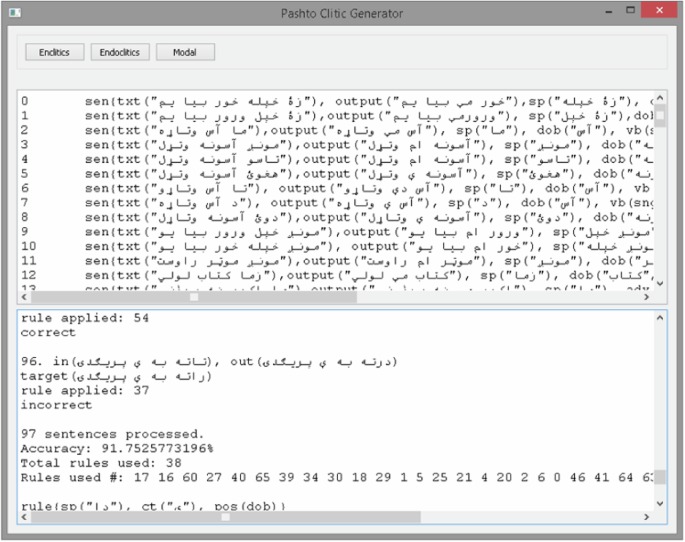Click the 'rule(sp(' line at bottom
Screen dimensions: 685x542
point(153,506)
